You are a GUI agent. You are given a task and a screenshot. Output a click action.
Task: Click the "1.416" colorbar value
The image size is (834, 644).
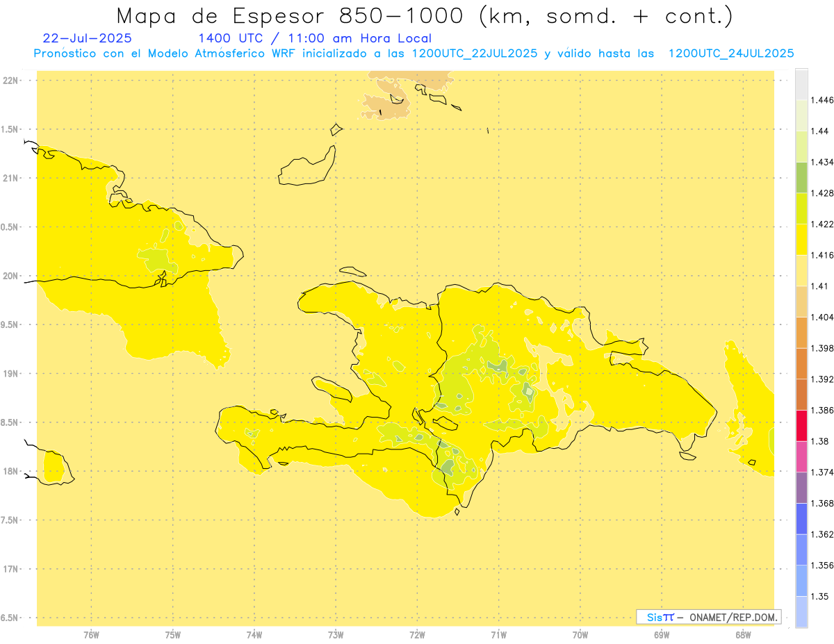coord(821,255)
